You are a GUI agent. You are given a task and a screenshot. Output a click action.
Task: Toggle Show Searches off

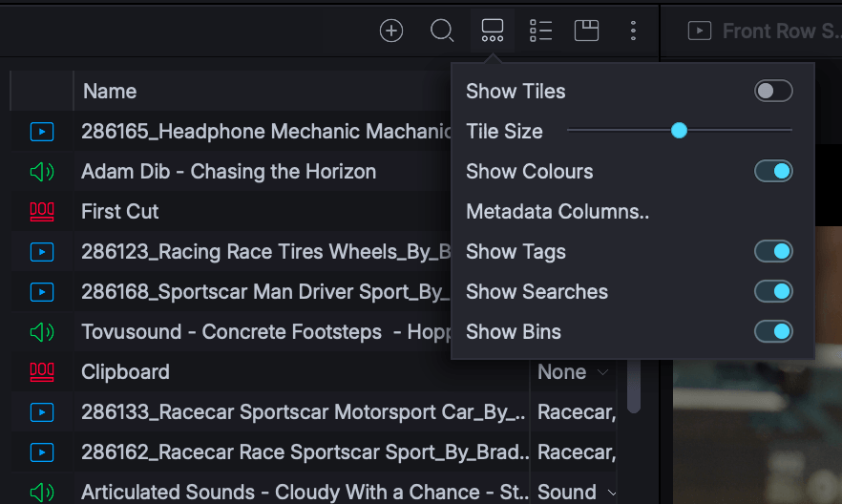coord(773,291)
